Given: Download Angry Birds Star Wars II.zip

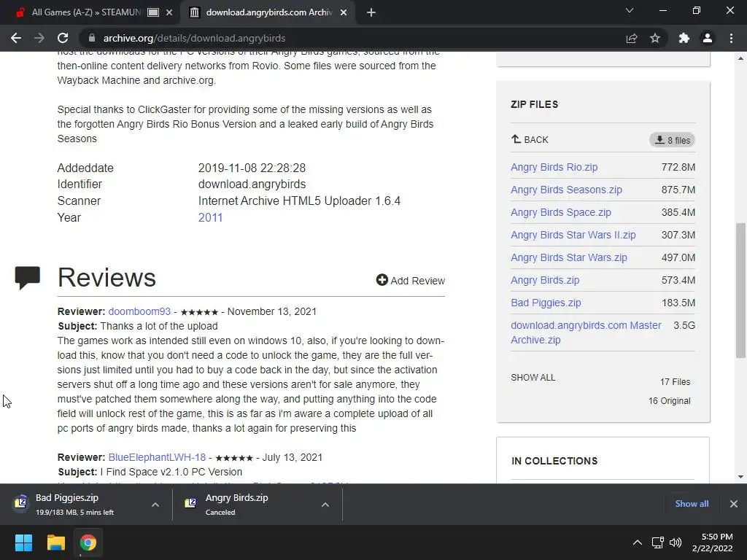Looking at the screenshot, I should (x=573, y=235).
